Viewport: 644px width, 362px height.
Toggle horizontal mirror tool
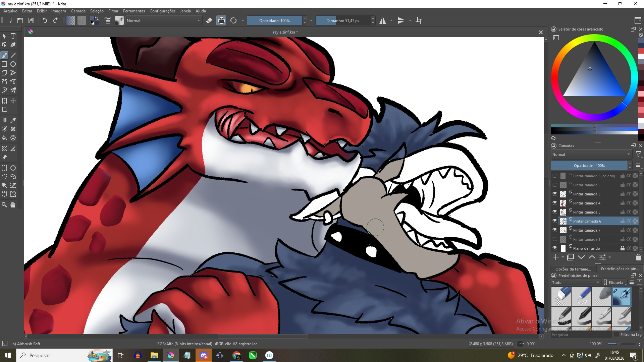[x=383, y=21]
